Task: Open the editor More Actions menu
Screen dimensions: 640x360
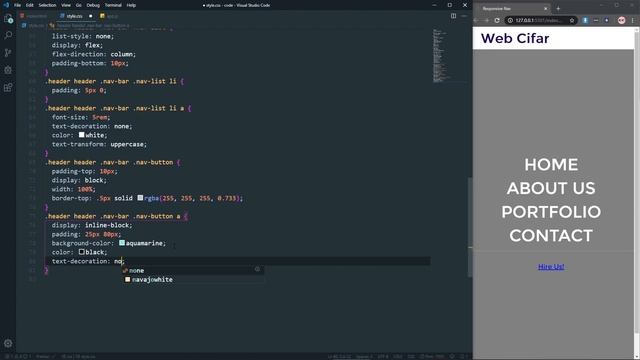Action: (464, 16)
